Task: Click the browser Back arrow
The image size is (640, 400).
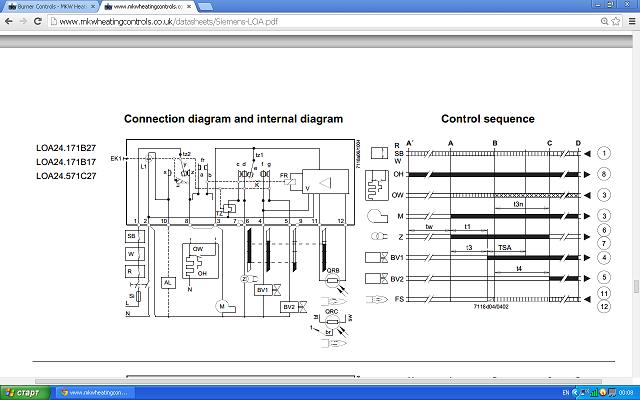Action: click(8, 21)
